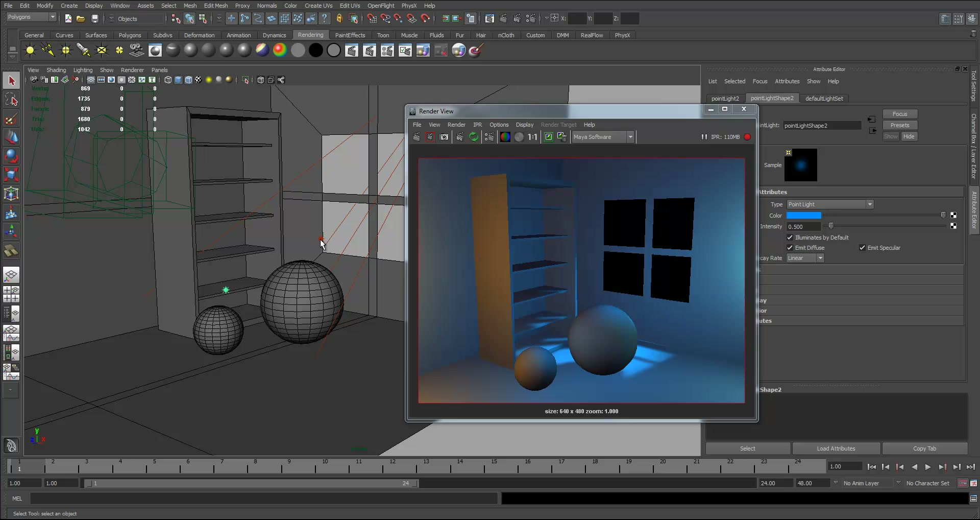
Task: Start IPR render in Render View toolbar
Action: (x=460, y=137)
